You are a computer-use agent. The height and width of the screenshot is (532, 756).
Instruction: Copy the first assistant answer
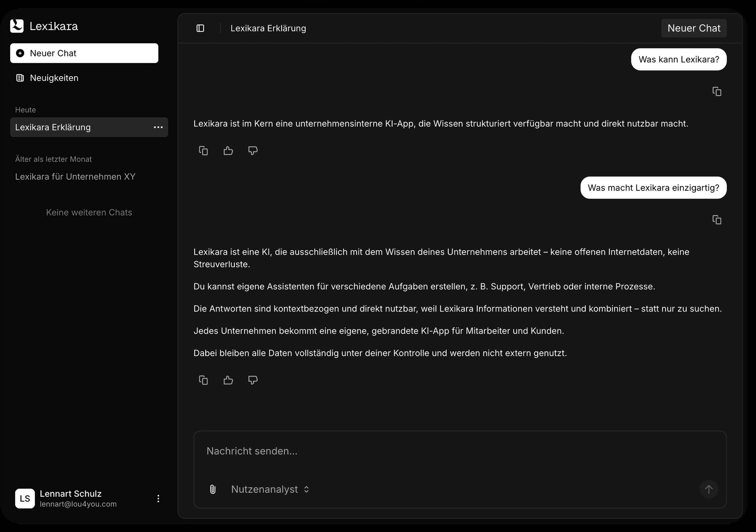(204, 151)
